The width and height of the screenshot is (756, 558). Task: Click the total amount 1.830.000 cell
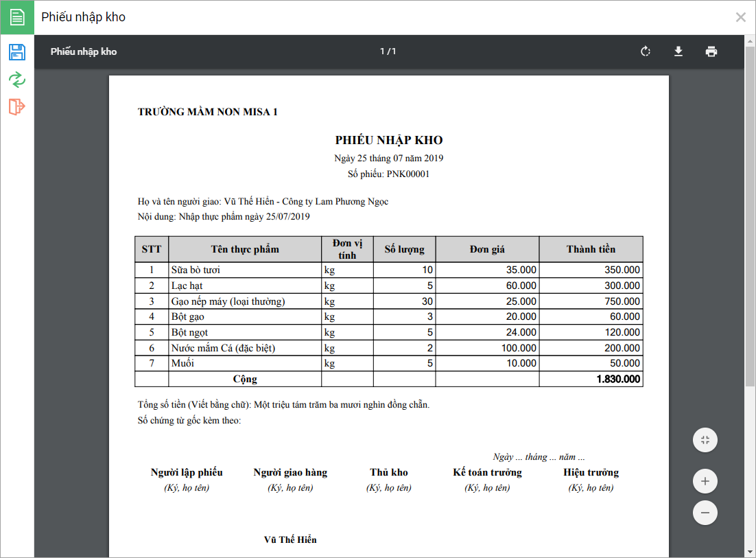pyautogui.click(x=591, y=379)
